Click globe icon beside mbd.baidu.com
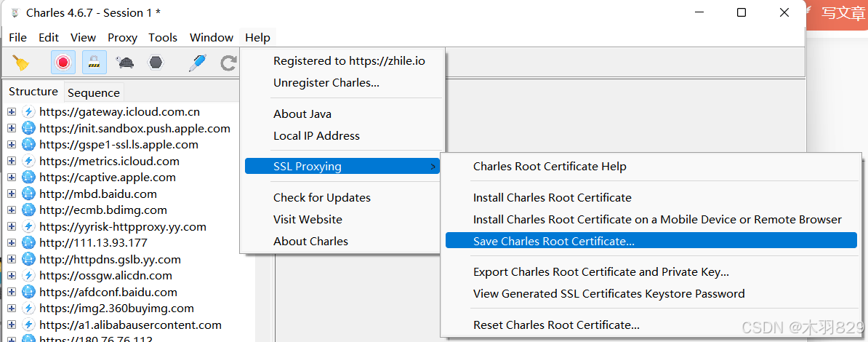The height and width of the screenshot is (342, 868). tap(28, 194)
